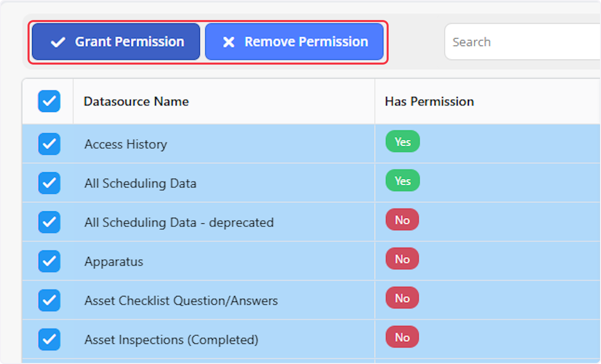
Task: Click No badge for deprecated Scheduling Data
Action: point(402,220)
